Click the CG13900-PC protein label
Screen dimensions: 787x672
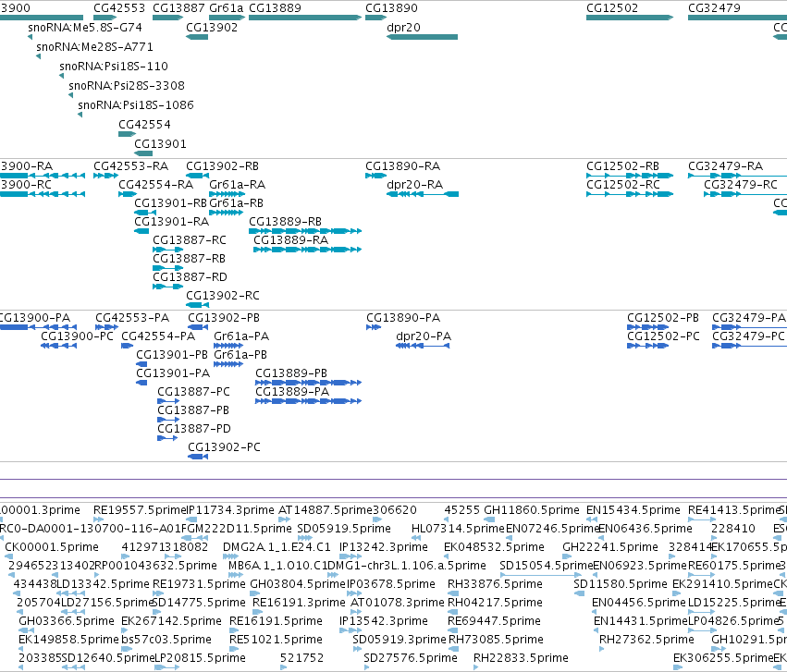point(78,336)
